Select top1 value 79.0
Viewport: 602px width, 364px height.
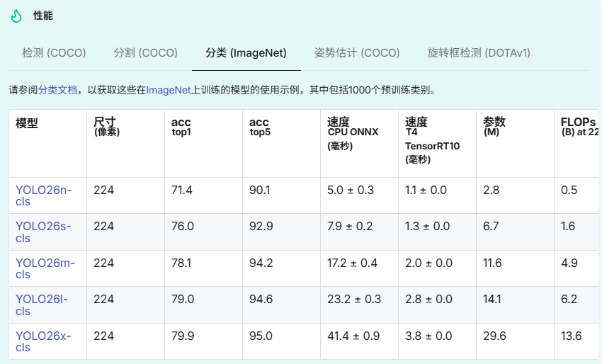(x=182, y=299)
